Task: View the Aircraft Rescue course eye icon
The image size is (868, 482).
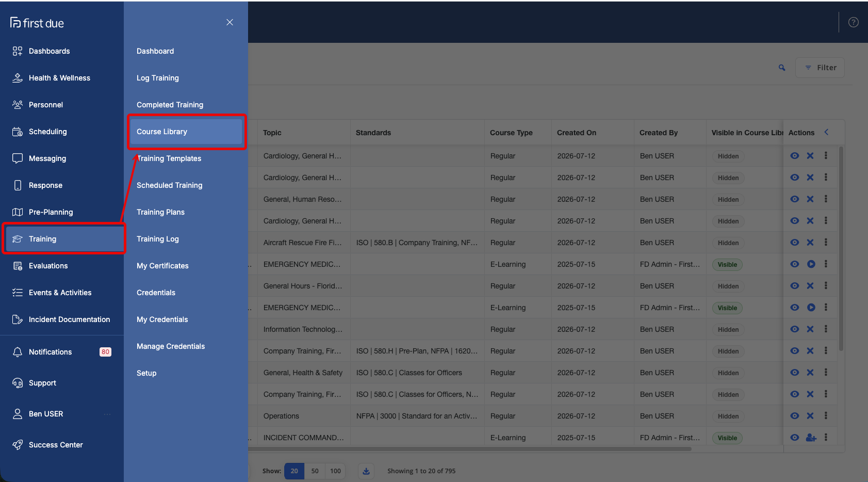Action: [795, 243]
